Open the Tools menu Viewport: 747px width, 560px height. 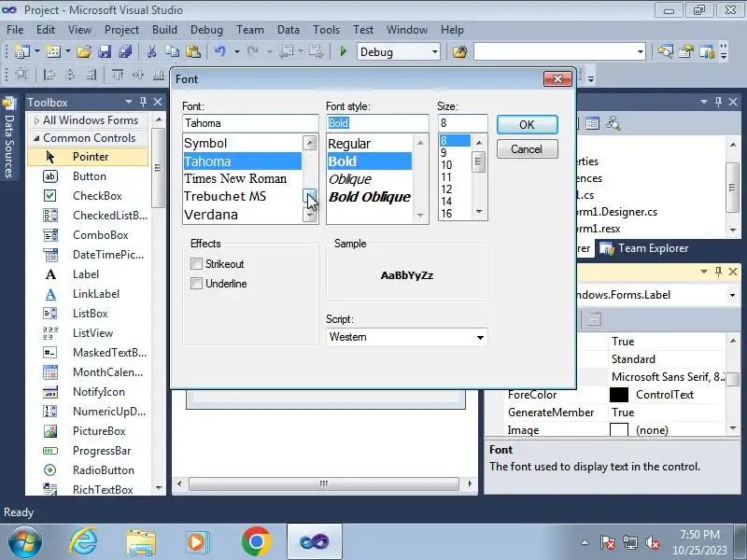click(x=326, y=30)
